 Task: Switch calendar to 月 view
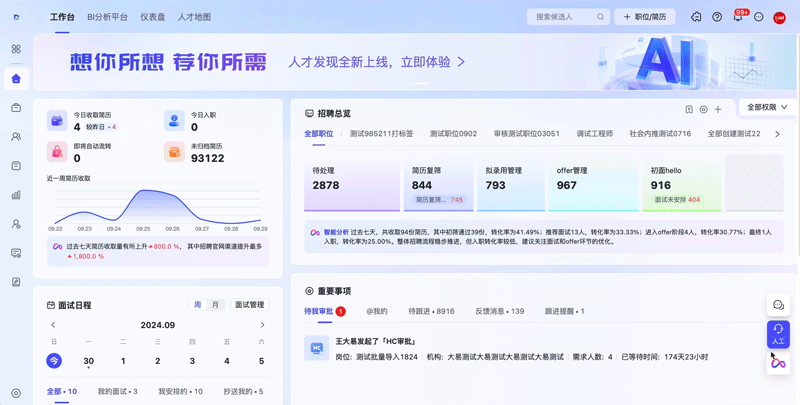(x=215, y=305)
